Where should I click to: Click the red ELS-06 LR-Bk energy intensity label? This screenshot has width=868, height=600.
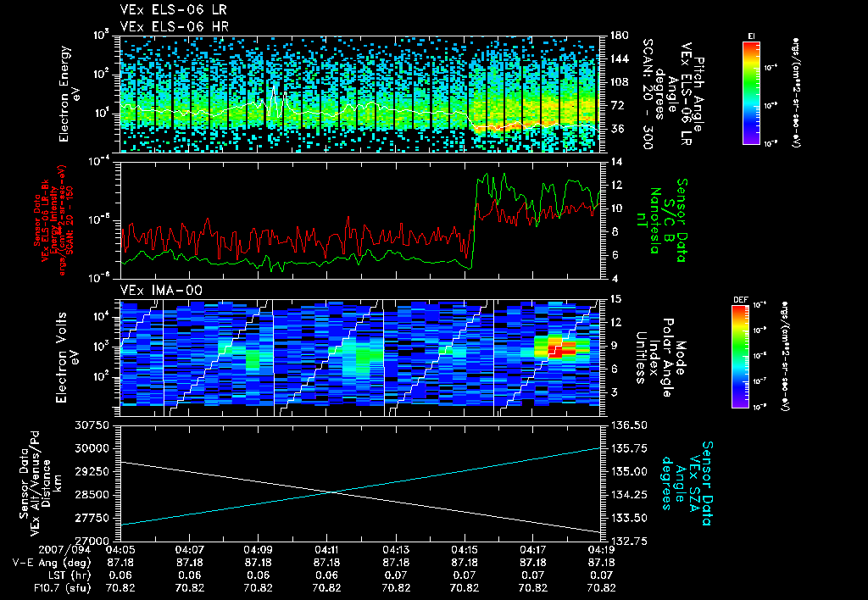53,220
